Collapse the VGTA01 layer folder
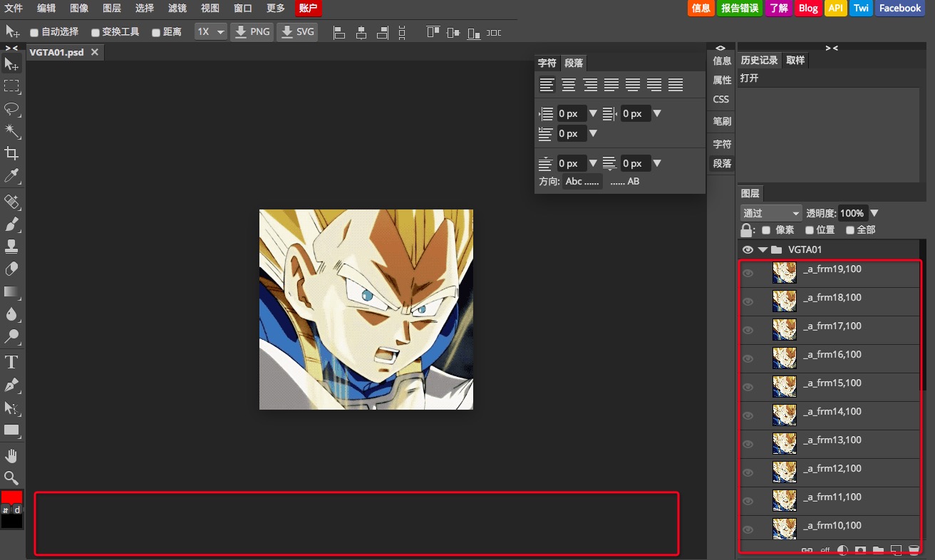This screenshot has height=560, width=935. [x=763, y=250]
